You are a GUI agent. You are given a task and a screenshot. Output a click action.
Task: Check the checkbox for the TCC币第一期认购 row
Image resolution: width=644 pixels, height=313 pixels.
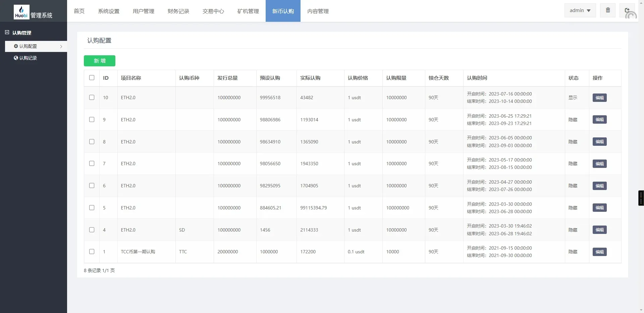(92, 252)
